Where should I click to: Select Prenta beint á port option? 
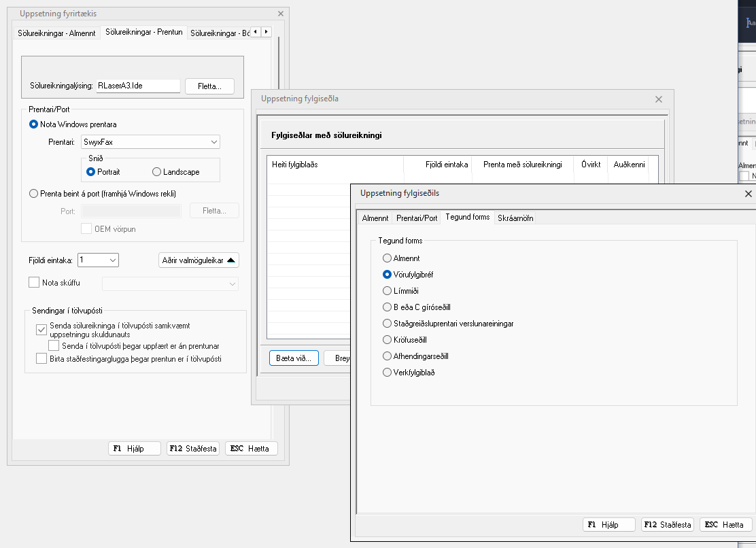[33, 194]
